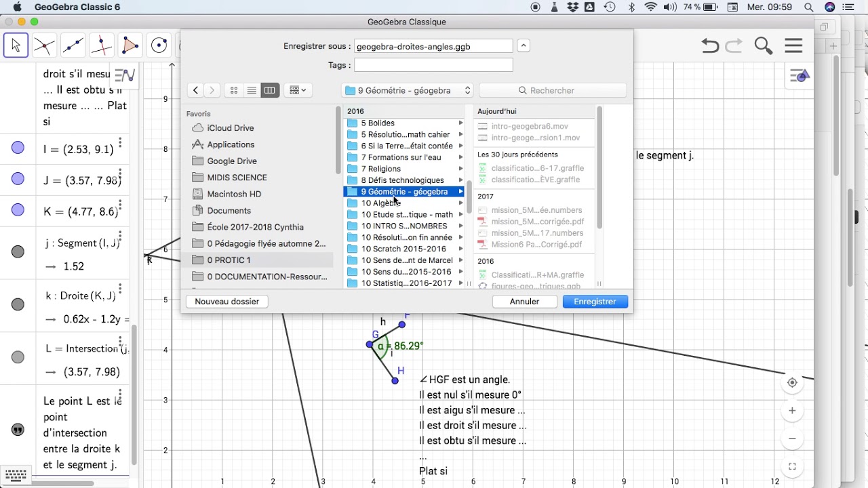Switch file dialog to list view
This screenshot has width=868, height=488.
point(252,90)
